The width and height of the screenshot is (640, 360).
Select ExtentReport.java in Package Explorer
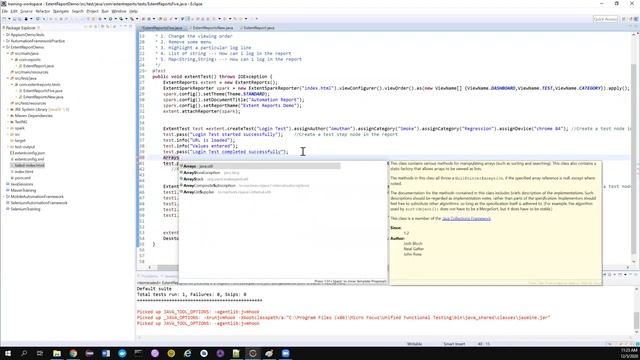38,66
